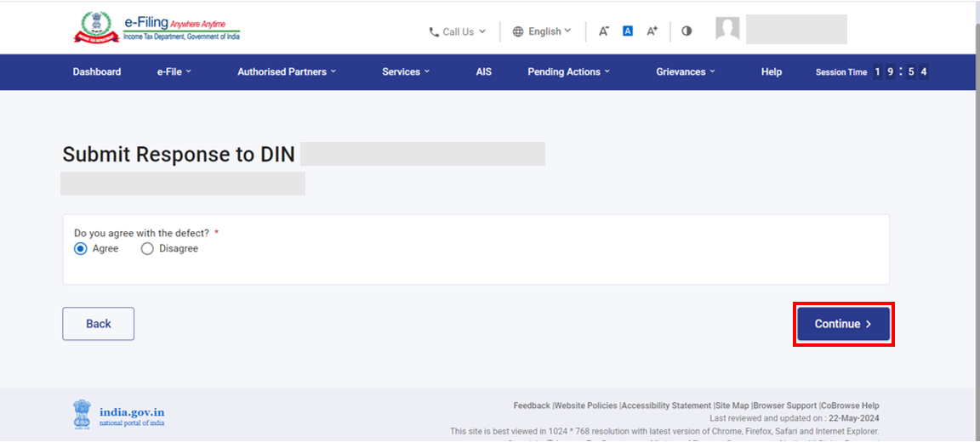Click the globe language icon

click(518, 31)
